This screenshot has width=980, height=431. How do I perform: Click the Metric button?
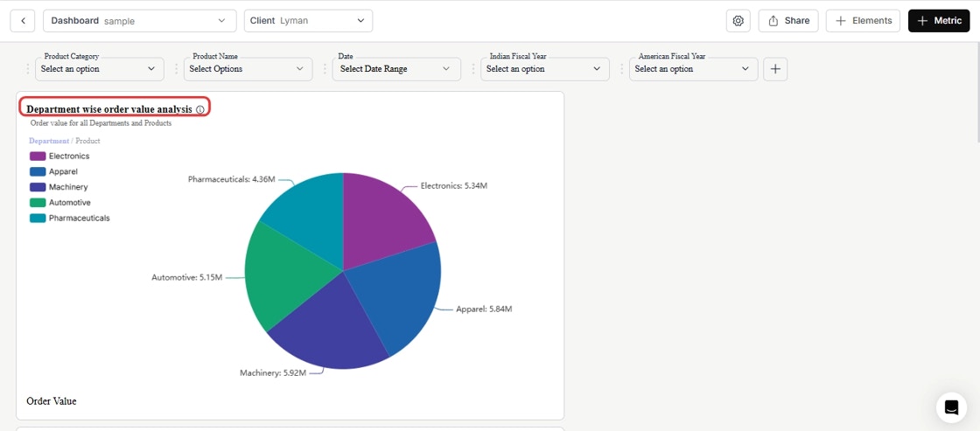pyautogui.click(x=939, y=21)
